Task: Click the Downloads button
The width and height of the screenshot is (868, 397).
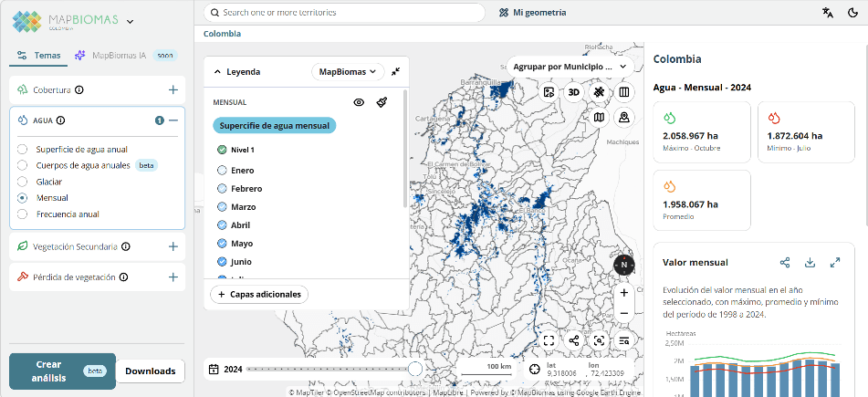Action: [x=150, y=371]
